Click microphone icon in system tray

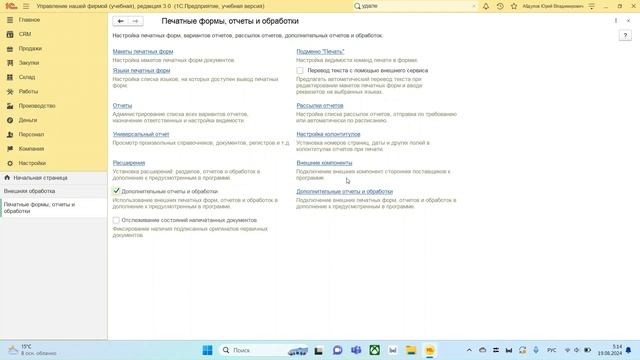(x=536, y=350)
